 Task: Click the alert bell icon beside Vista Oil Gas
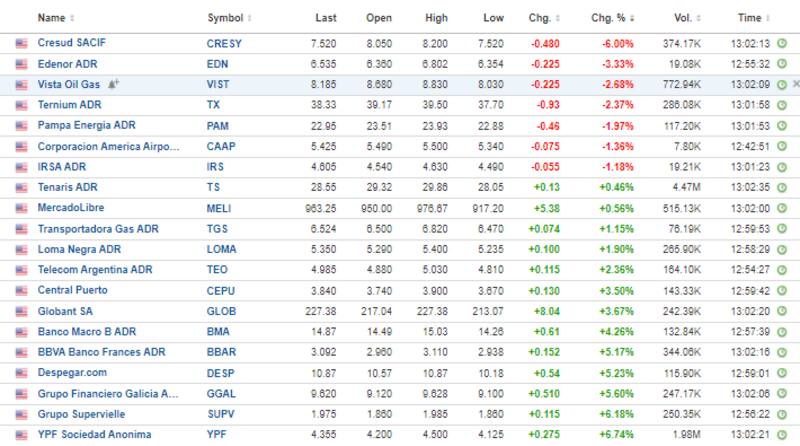112,85
